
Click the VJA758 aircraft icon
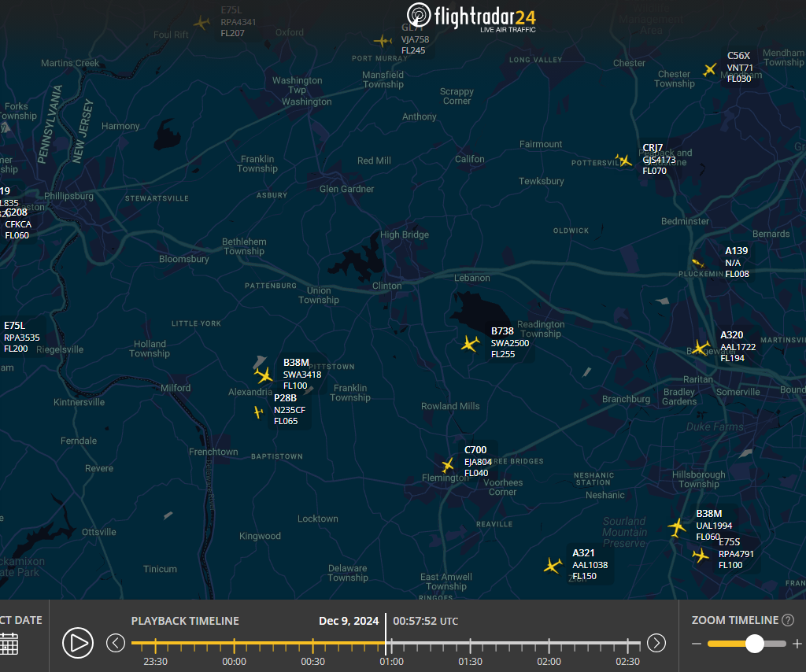click(383, 41)
